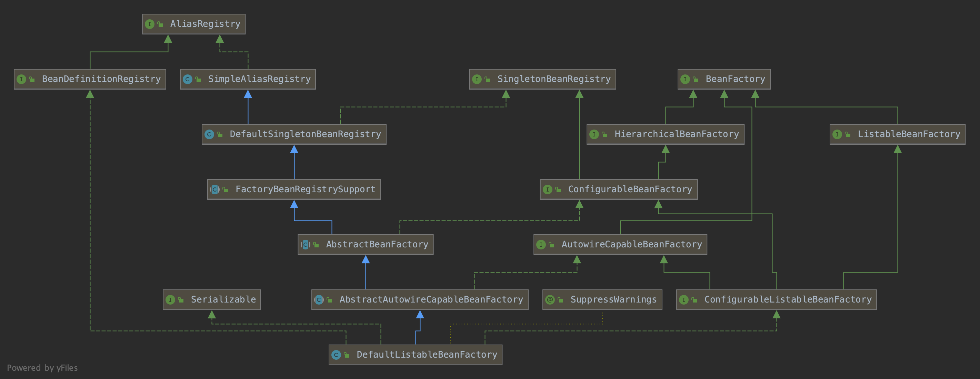Click the DefaultListableBeanFactory class icon
The height and width of the screenshot is (379, 980).
tap(336, 355)
